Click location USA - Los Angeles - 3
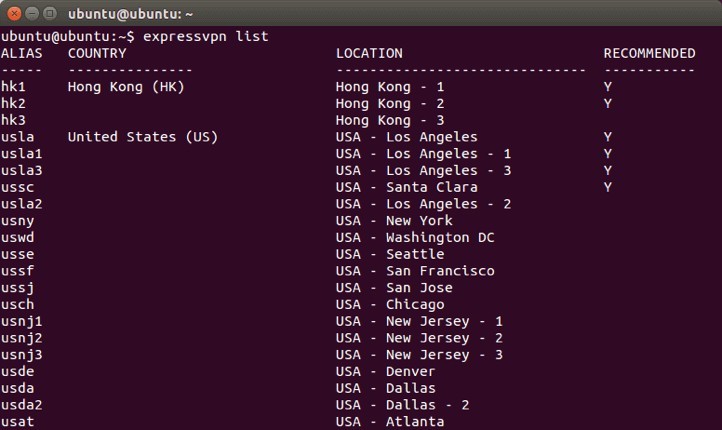Screen dimensions: 722x430 [x=424, y=171]
